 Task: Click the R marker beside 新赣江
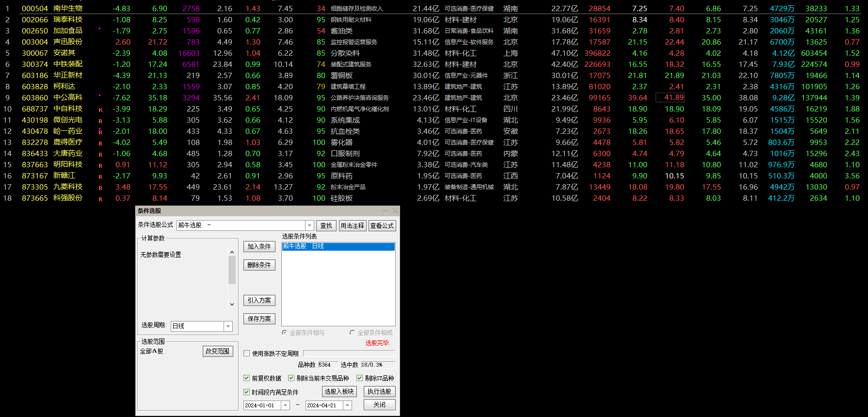click(x=100, y=177)
